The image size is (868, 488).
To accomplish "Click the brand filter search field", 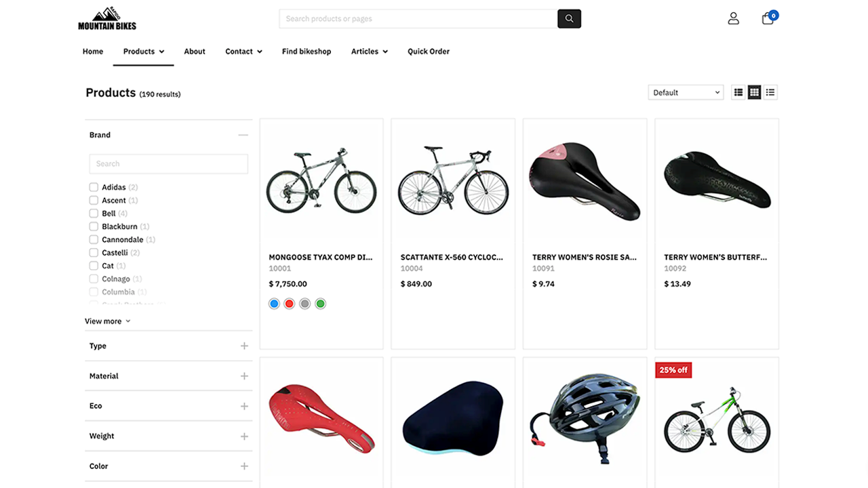I will 168,163.
